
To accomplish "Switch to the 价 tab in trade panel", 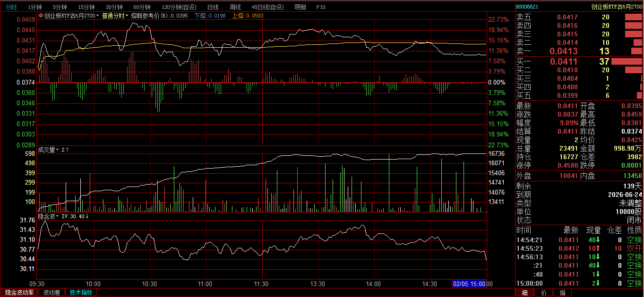I will [543, 293].
